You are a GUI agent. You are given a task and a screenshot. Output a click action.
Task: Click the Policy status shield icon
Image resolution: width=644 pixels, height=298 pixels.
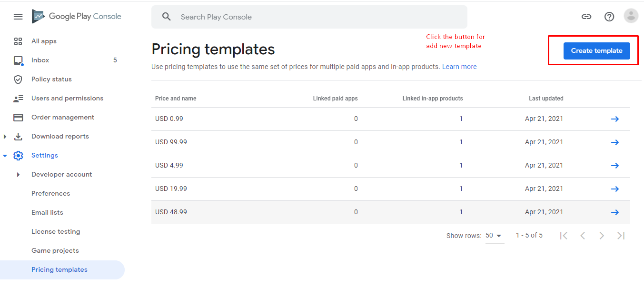(x=18, y=79)
